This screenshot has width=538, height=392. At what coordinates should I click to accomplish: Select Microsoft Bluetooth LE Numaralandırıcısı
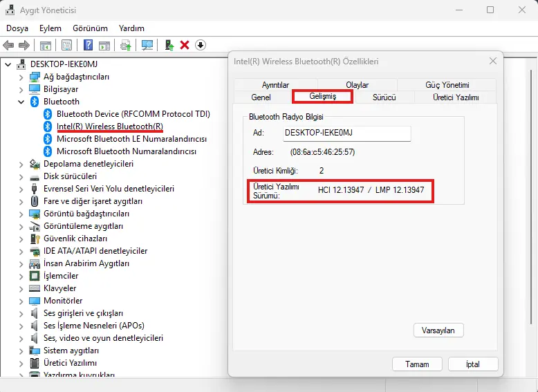(x=132, y=139)
